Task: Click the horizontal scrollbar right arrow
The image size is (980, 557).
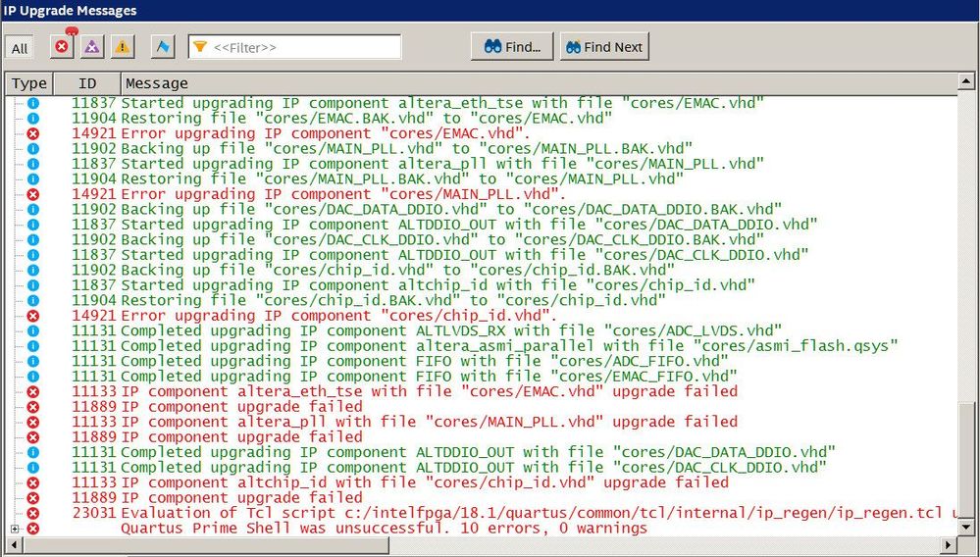Action: (x=950, y=544)
